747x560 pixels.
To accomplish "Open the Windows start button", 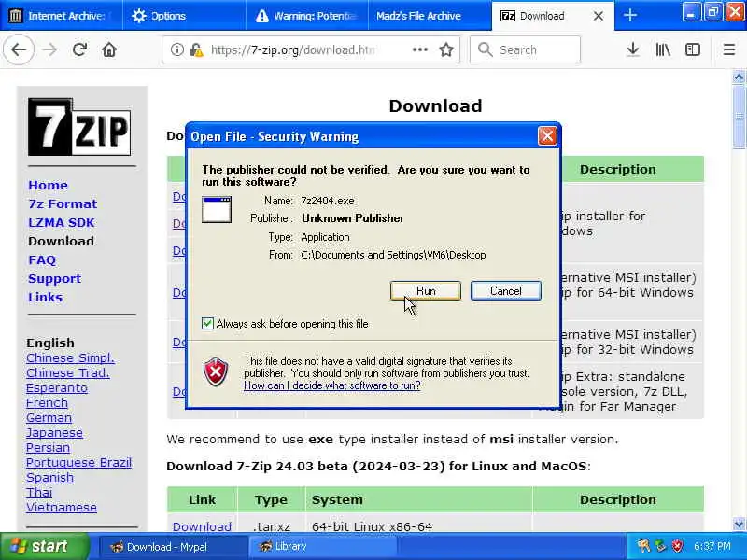I will coord(44,546).
